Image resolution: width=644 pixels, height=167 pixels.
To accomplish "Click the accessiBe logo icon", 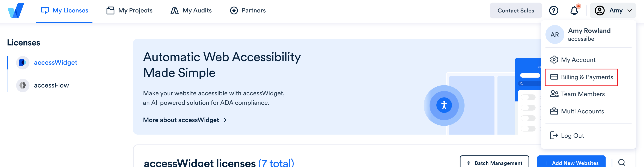I will (16, 11).
